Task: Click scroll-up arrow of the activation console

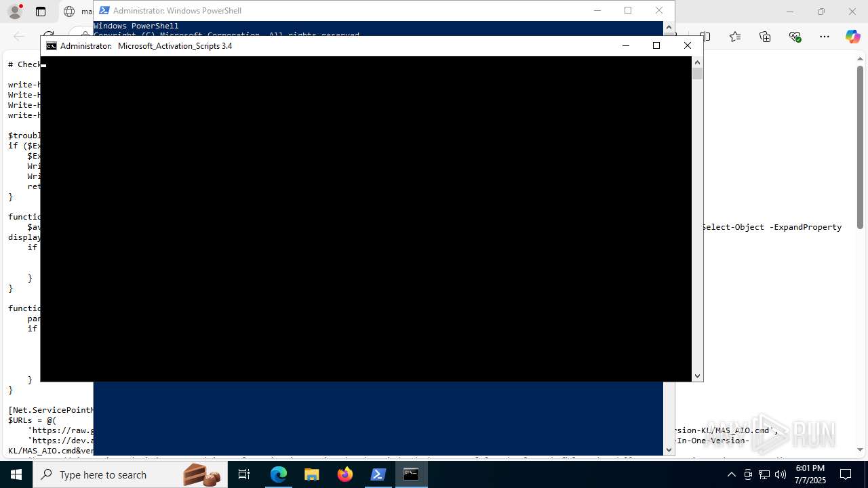Action: [697, 62]
